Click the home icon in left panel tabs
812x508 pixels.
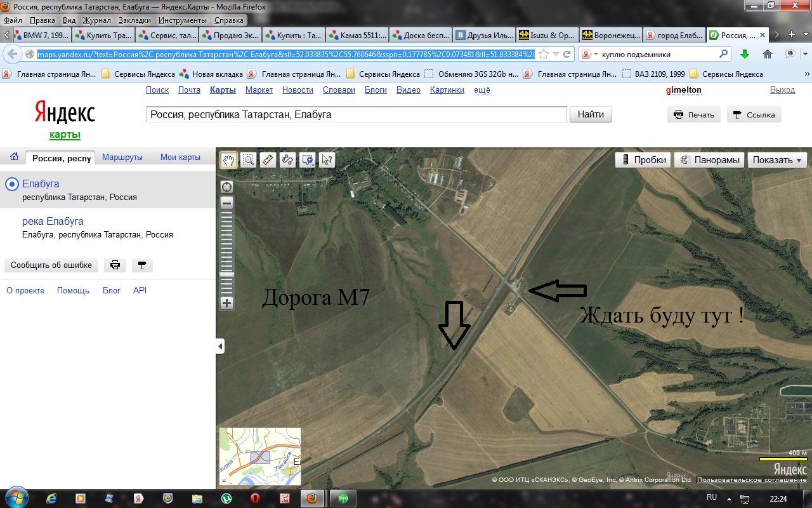pos(13,157)
